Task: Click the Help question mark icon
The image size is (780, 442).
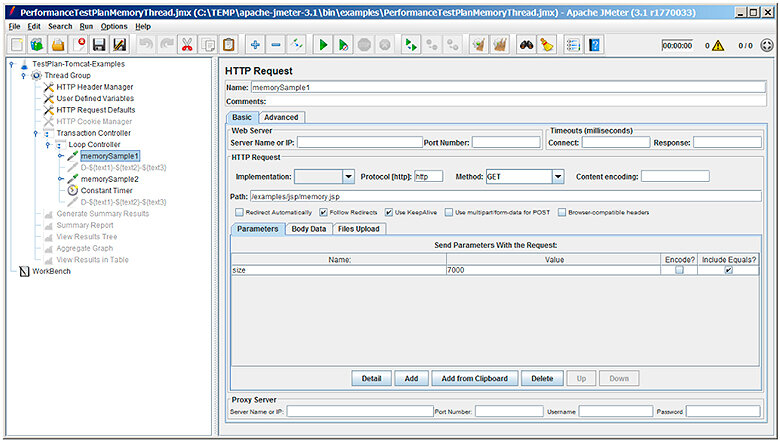Action: coord(594,45)
